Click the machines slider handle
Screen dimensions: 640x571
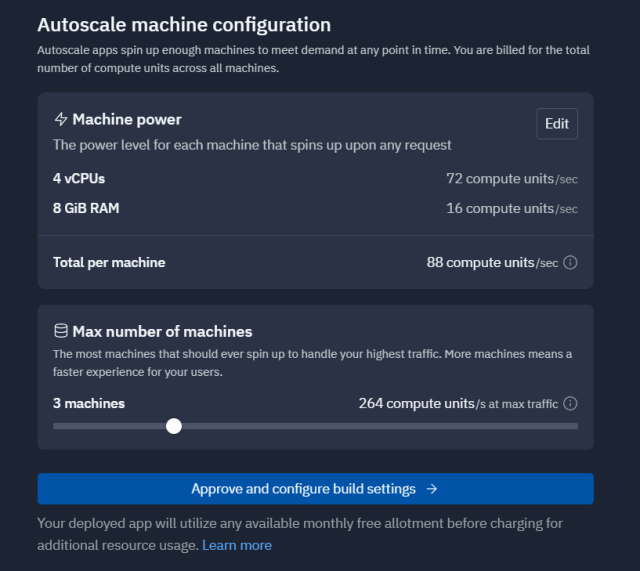(x=174, y=426)
